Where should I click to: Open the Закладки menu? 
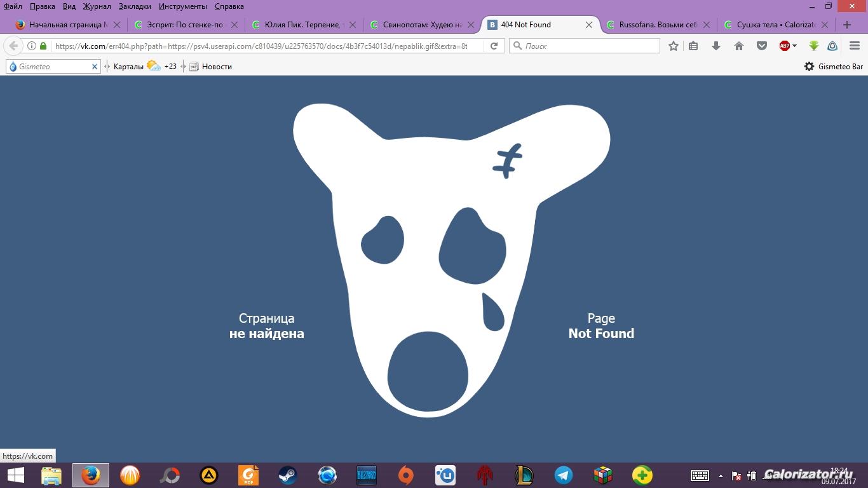(x=135, y=6)
